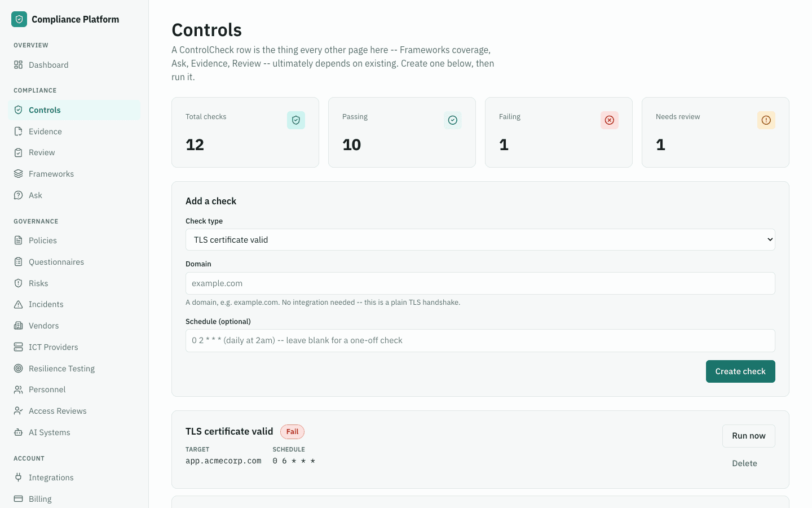Click the shield icon on Total checks card
The height and width of the screenshot is (508, 812).
pyautogui.click(x=296, y=120)
